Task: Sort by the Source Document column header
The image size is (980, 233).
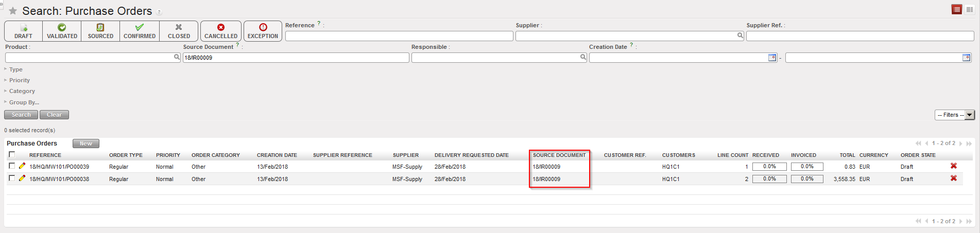Action: (x=559, y=155)
